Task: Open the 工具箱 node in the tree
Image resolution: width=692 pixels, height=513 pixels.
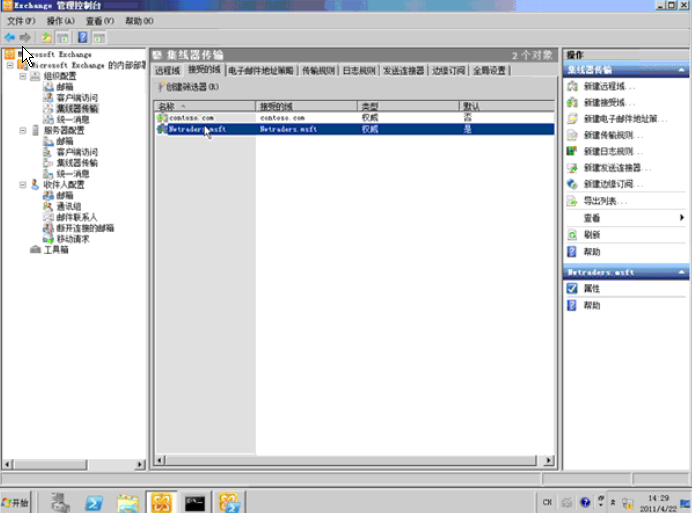Action: point(56,250)
